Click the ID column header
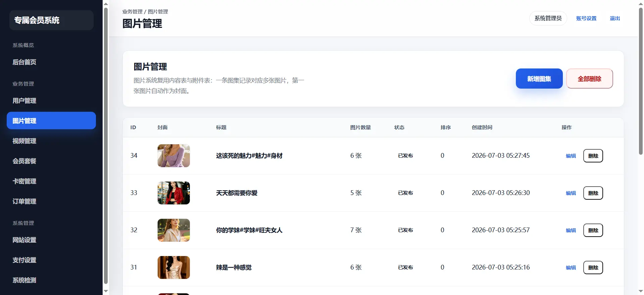The image size is (644, 295). pyautogui.click(x=133, y=128)
